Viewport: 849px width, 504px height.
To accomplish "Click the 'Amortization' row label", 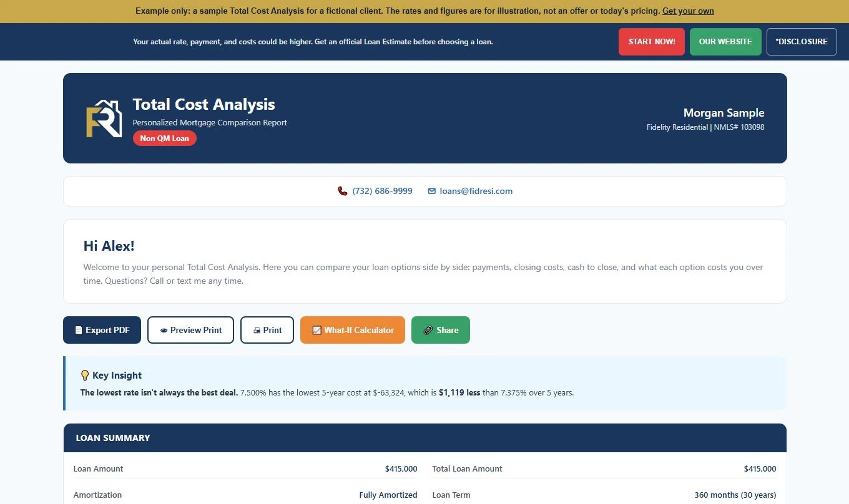I will [x=97, y=495].
